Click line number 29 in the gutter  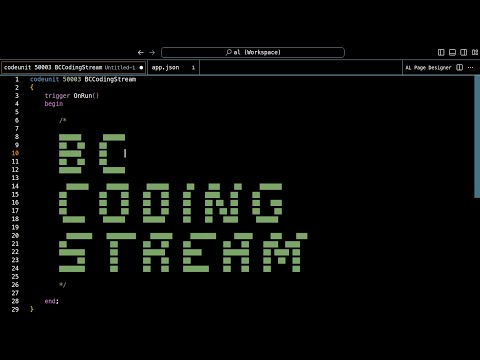15,309
